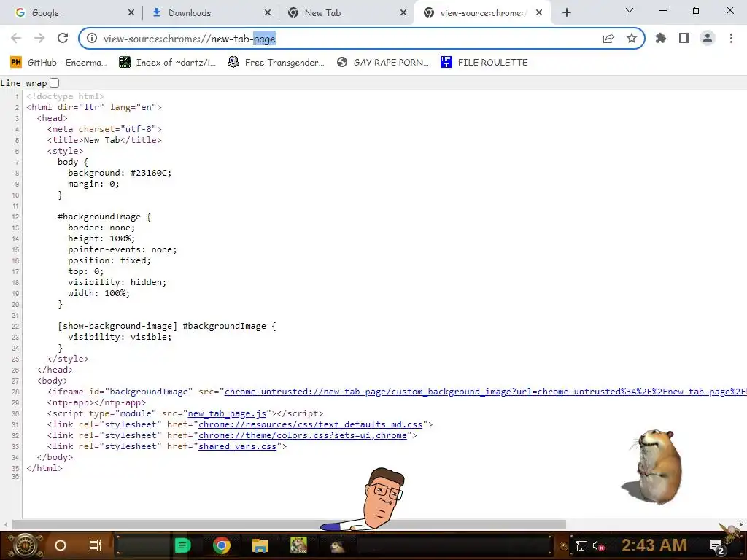Click the "position: fixed;" line
This screenshot has width=747, height=560.
click(109, 260)
